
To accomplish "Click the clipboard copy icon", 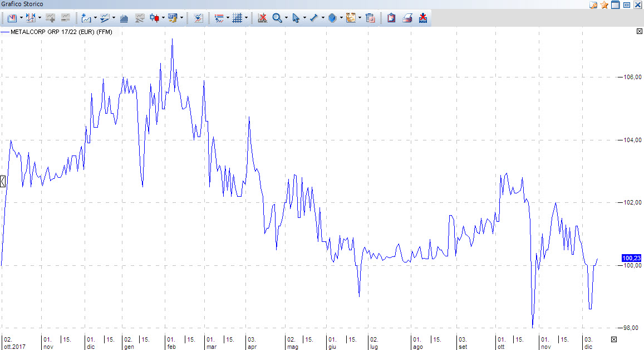I will click(391, 18).
